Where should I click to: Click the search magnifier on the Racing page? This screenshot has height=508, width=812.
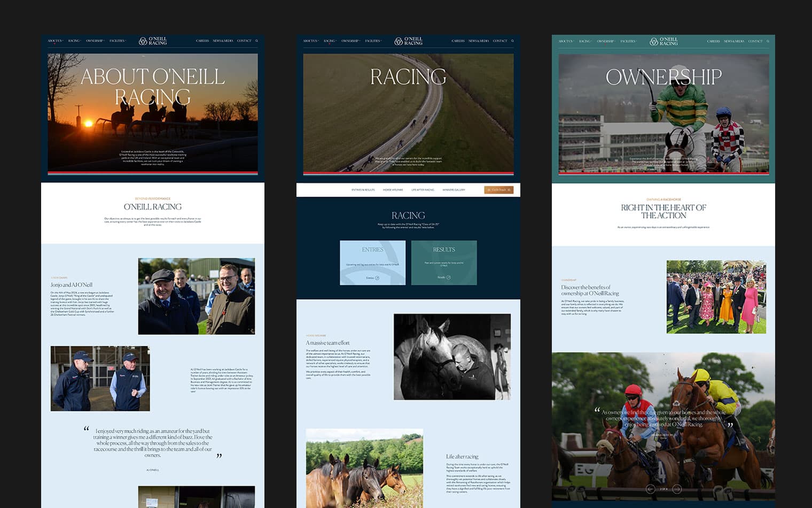[512, 41]
